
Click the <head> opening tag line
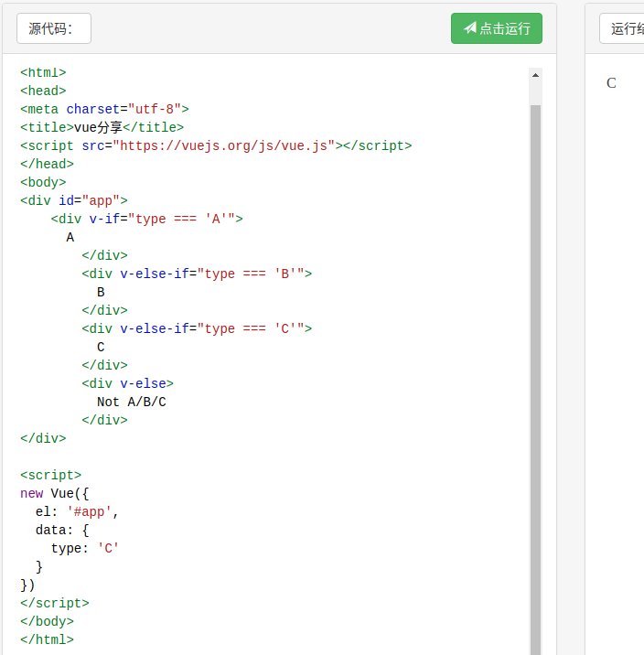tap(43, 91)
